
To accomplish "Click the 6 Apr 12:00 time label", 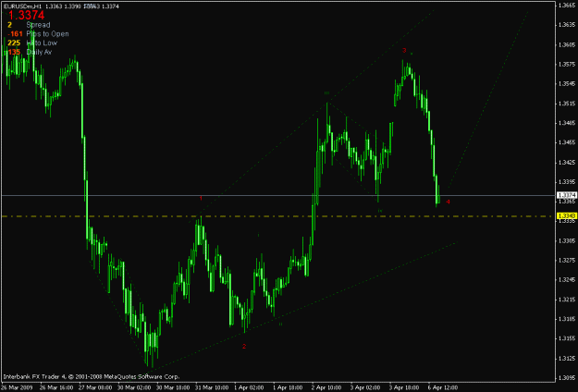I will [443, 387].
